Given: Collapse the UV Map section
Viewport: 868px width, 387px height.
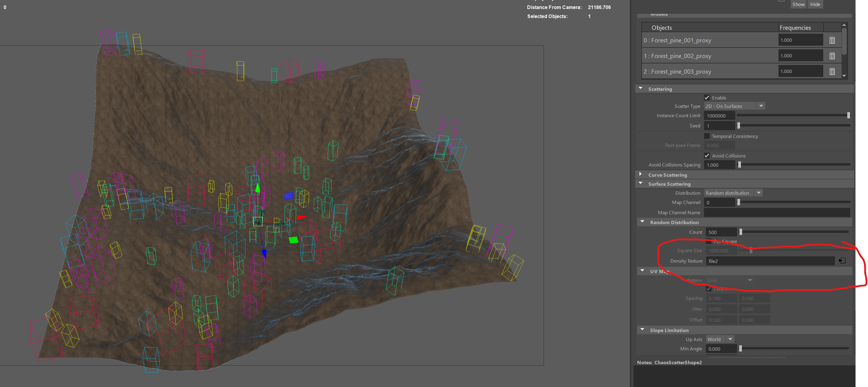Looking at the screenshot, I should pos(642,271).
